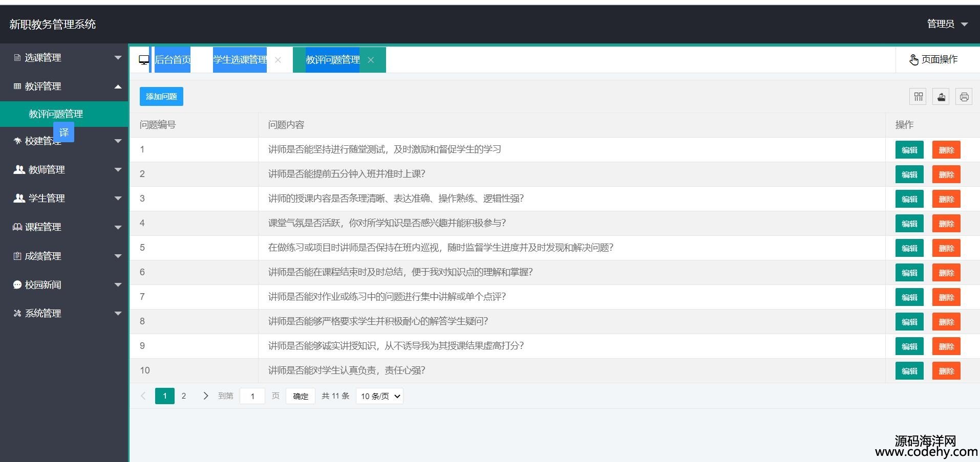Close the 教评问题管理 tab
This screenshot has width=980, height=462.
[371, 60]
